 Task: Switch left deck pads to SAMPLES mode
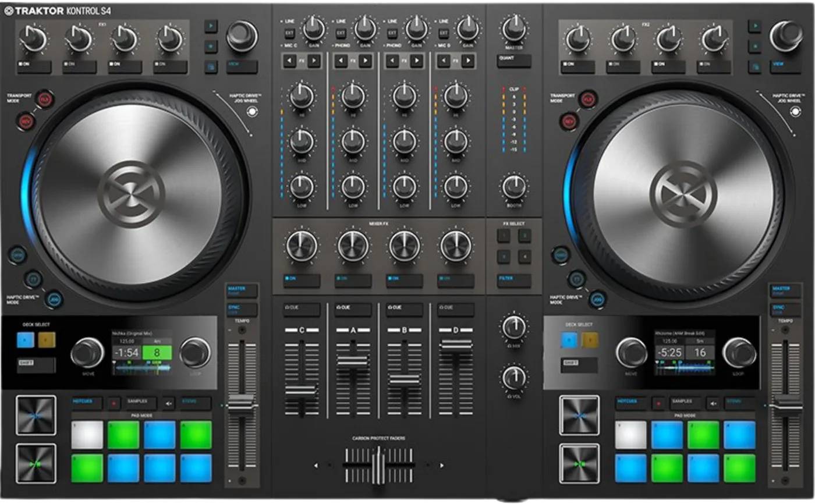pyautogui.click(x=141, y=402)
